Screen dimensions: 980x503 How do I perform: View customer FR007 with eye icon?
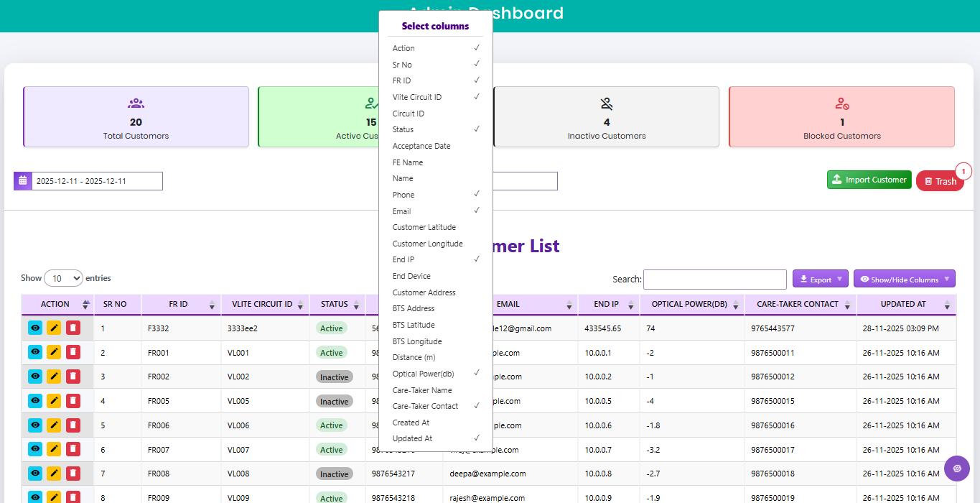(35, 449)
